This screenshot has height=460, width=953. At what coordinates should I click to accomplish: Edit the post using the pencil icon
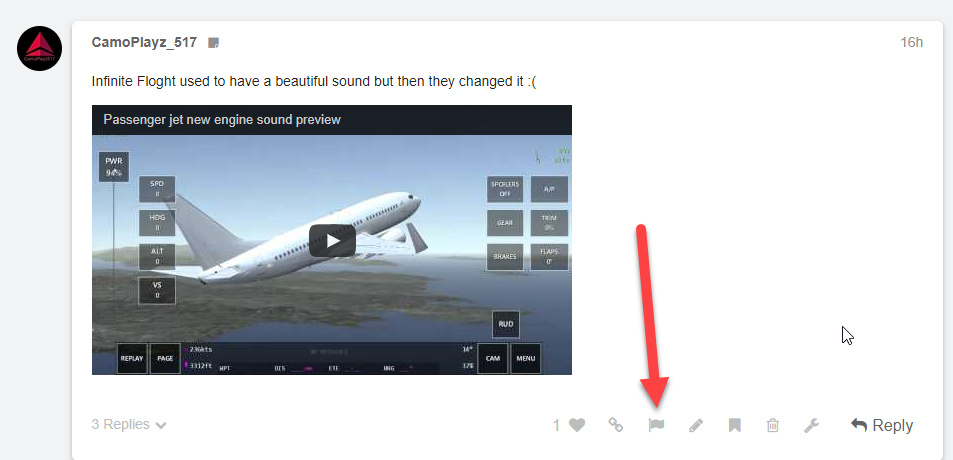pyautogui.click(x=695, y=426)
